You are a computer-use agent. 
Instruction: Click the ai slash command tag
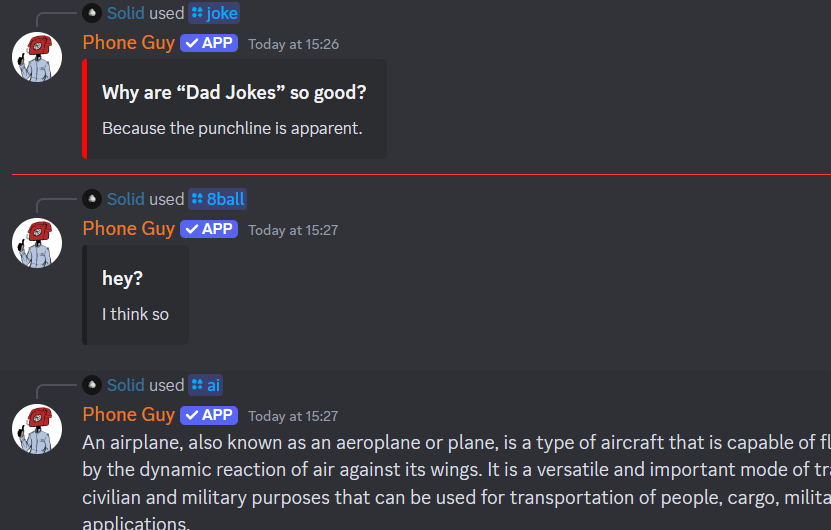pyautogui.click(x=205, y=385)
